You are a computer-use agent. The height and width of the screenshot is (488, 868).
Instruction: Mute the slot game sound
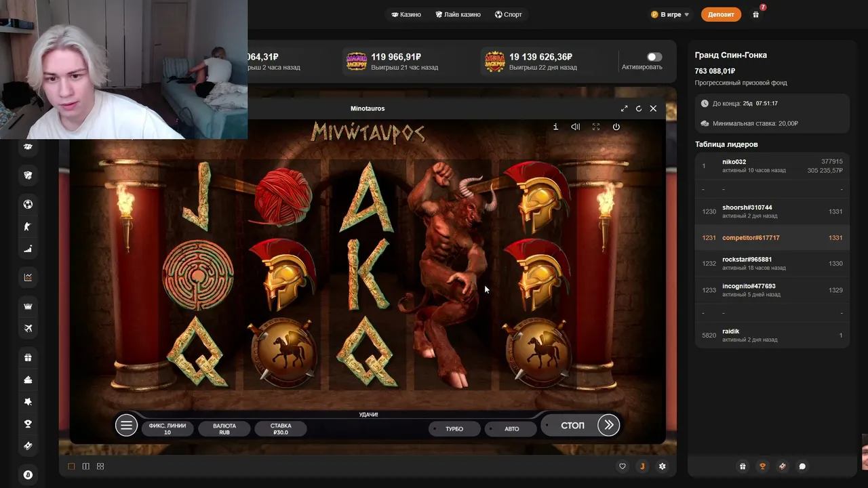point(575,127)
